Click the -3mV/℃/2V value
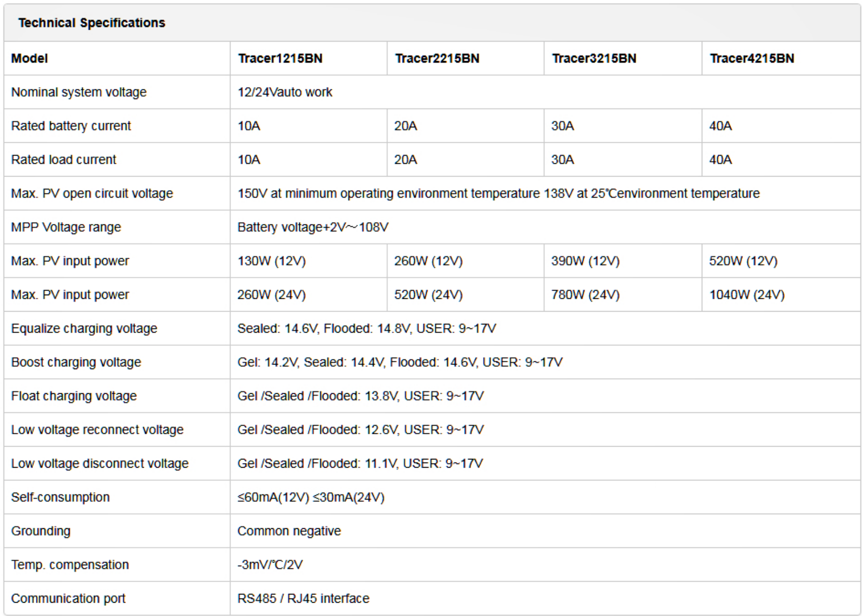 coord(270,565)
